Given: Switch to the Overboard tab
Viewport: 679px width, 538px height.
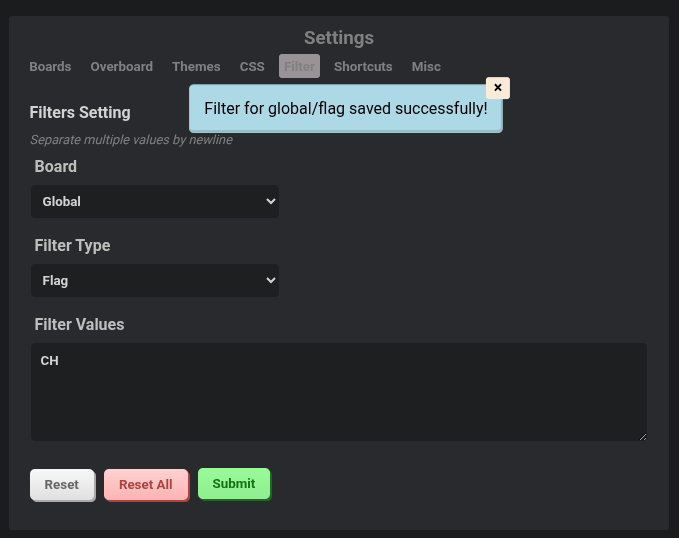Looking at the screenshot, I should tap(121, 67).
